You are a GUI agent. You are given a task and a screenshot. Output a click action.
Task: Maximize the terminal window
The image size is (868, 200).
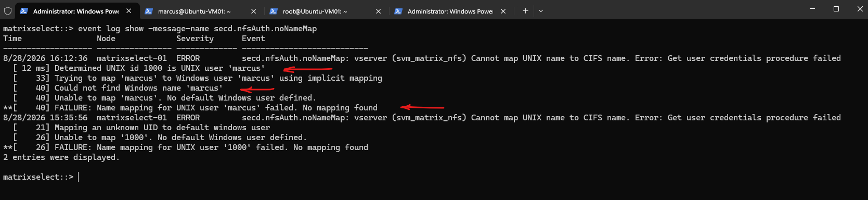(836, 9)
